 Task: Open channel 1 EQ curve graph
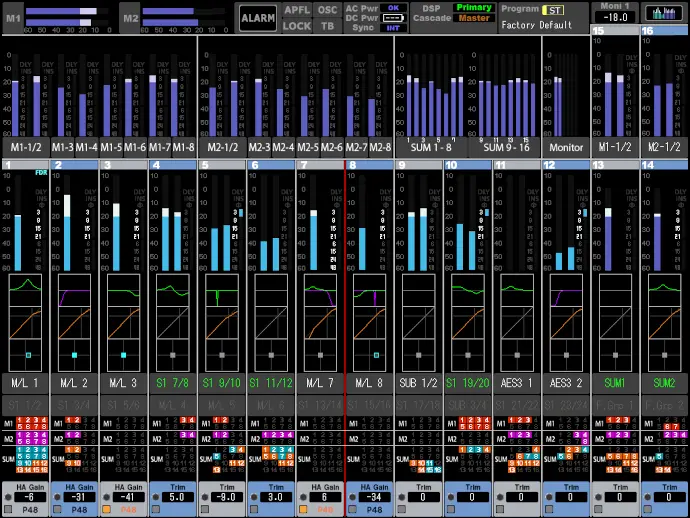(x=26, y=290)
